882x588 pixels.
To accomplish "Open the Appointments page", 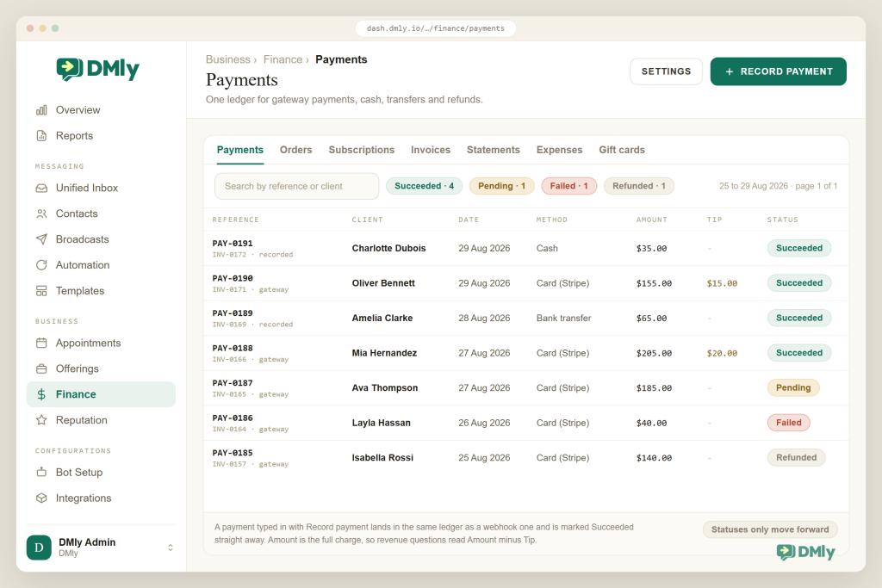I will [102, 343].
